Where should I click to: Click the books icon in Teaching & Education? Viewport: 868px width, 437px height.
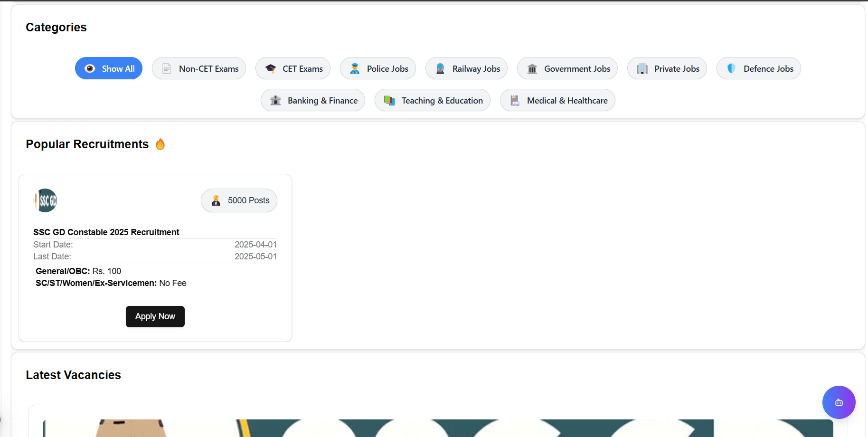(x=389, y=100)
